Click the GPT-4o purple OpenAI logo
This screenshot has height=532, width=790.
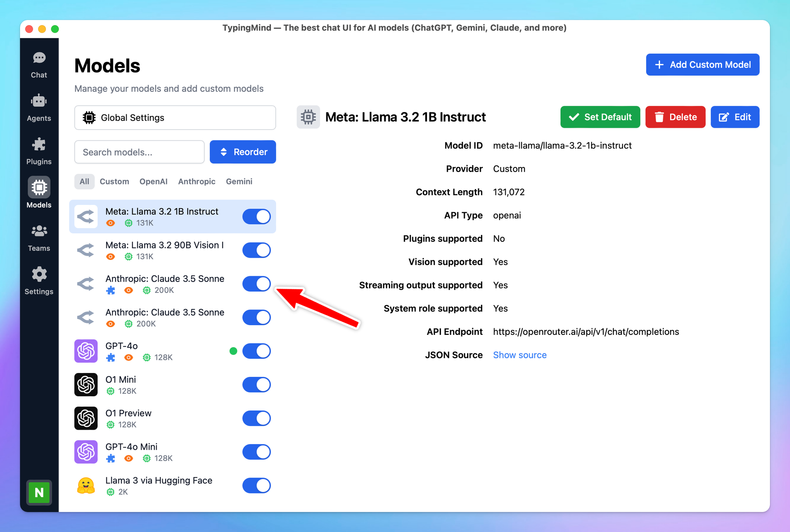[x=86, y=351]
